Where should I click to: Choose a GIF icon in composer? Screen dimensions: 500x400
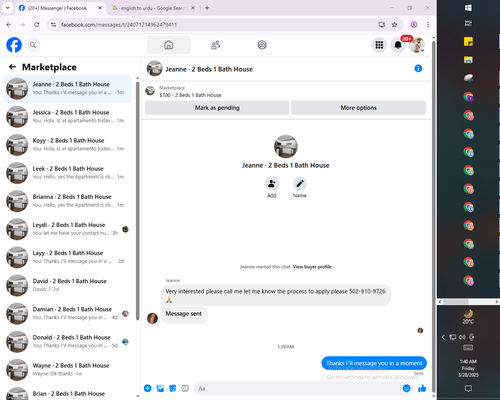[185, 388]
